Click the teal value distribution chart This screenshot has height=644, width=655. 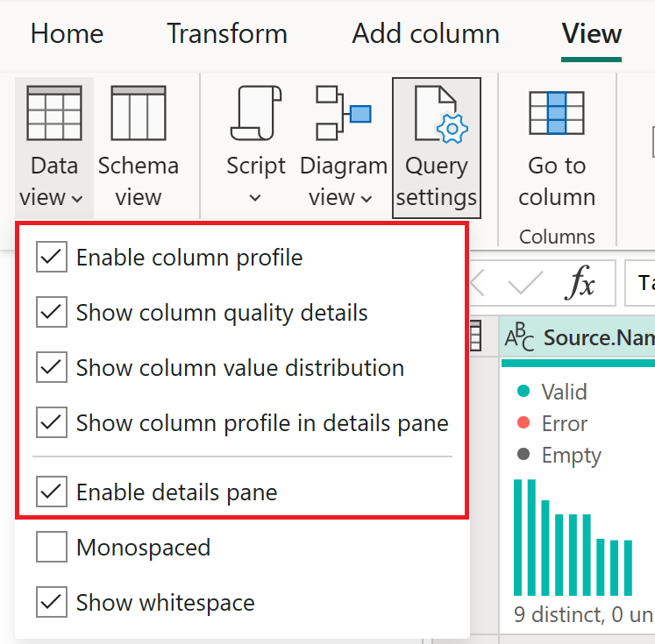point(571,538)
